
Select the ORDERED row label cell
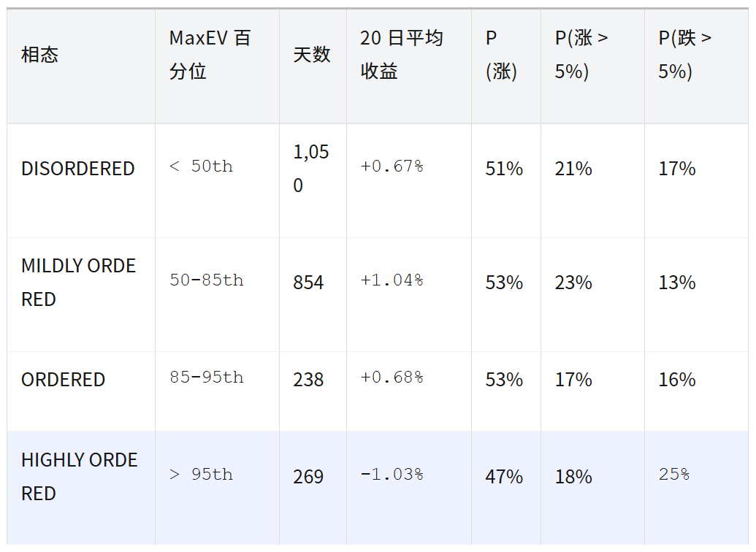tap(64, 380)
